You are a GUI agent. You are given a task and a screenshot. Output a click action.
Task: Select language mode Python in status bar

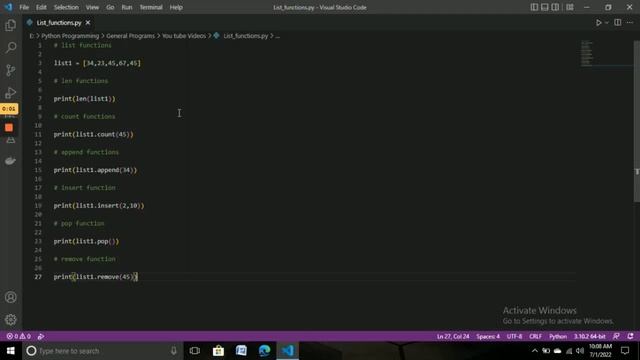(558, 336)
